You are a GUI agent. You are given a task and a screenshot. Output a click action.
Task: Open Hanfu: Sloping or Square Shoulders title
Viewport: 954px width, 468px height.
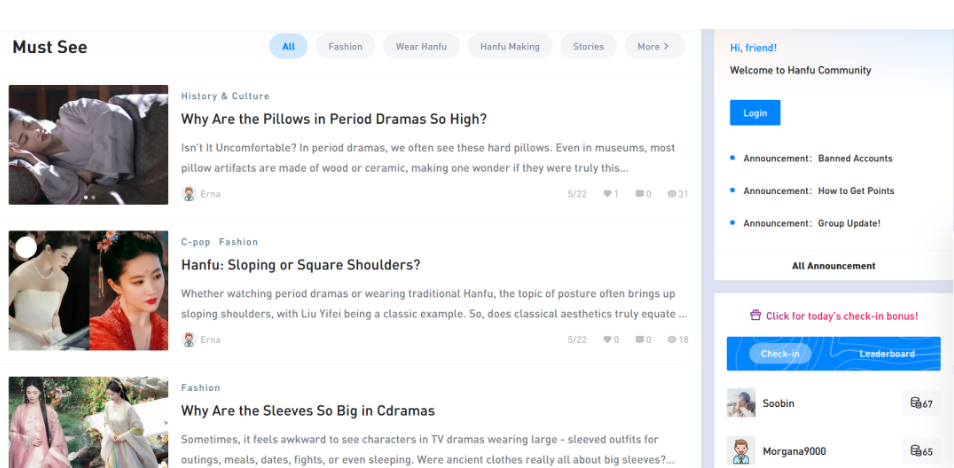click(x=301, y=265)
